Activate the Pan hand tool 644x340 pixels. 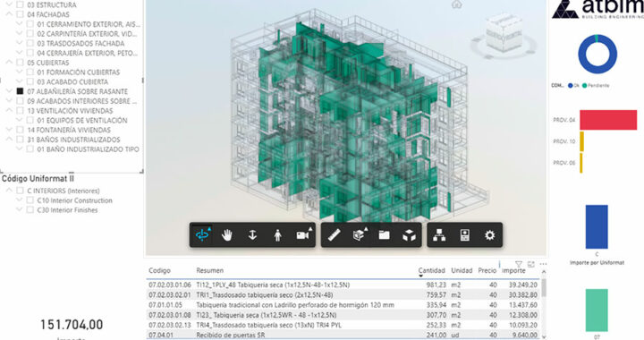click(x=227, y=235)
